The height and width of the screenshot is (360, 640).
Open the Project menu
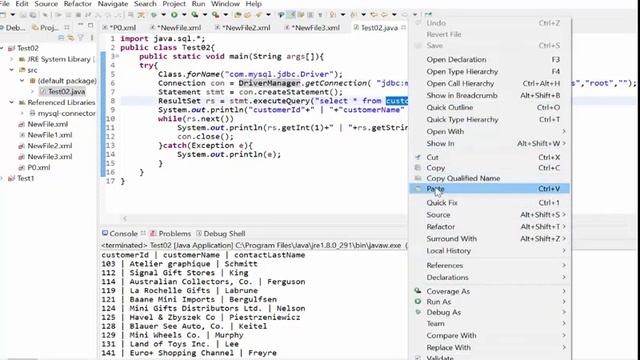tap(174, 4)
